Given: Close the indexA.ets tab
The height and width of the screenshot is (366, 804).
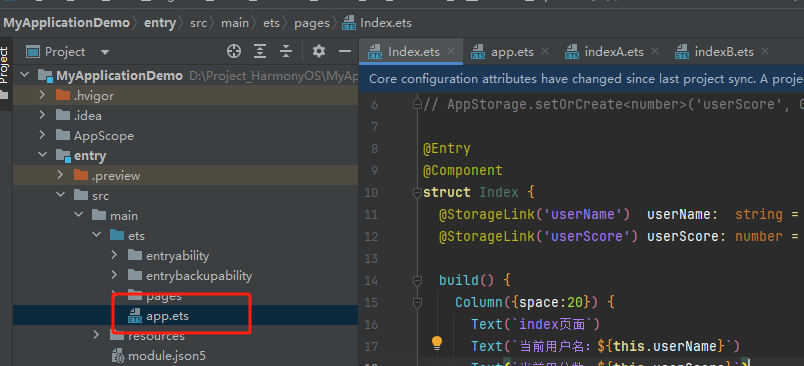Looking at the screenshot, I should pyautogui.click(x=654, y=51).
